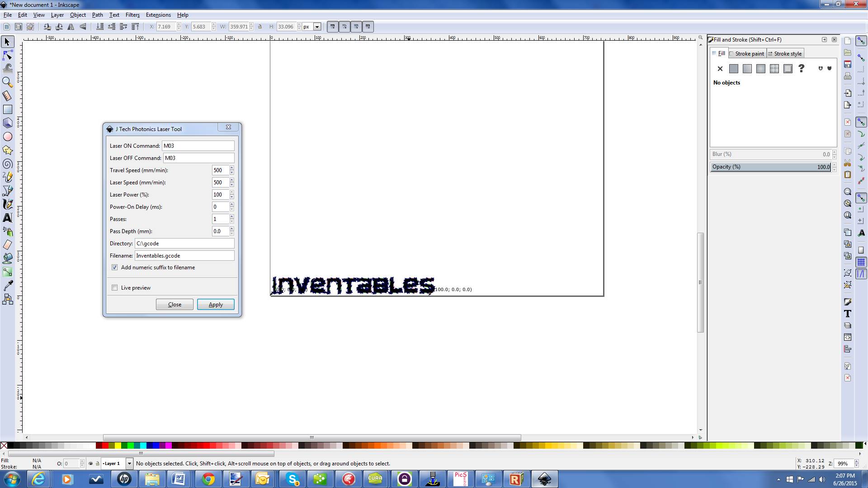Pick the yellow palette swatch
868x488 pixels.
pyautogui.click(x=118, y=446)
